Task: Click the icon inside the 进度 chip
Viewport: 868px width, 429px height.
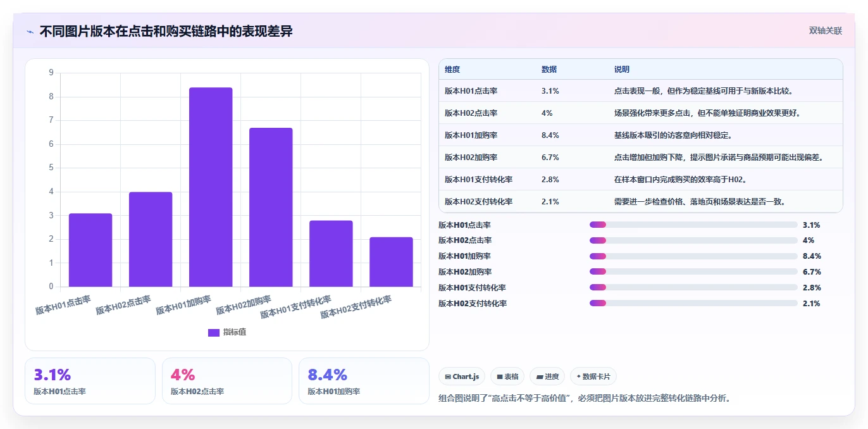Action: click(540, 376)
